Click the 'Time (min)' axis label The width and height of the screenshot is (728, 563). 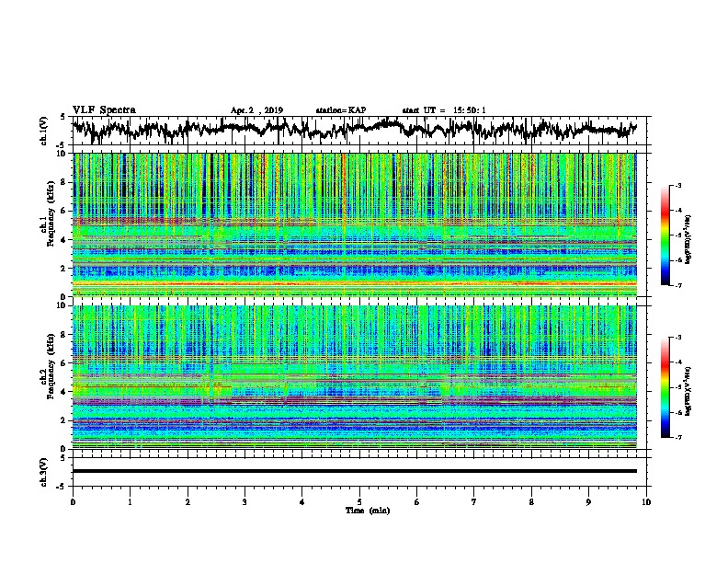click(368, 511)
